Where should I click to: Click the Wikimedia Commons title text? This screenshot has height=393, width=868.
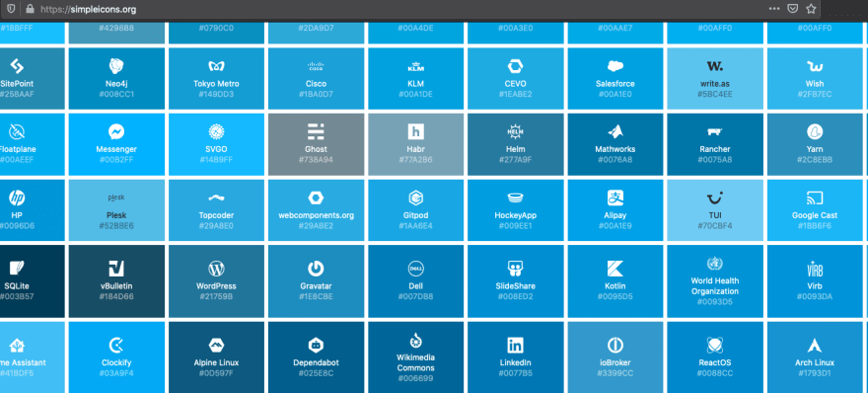pyautogui.click(x=415, y=362)
